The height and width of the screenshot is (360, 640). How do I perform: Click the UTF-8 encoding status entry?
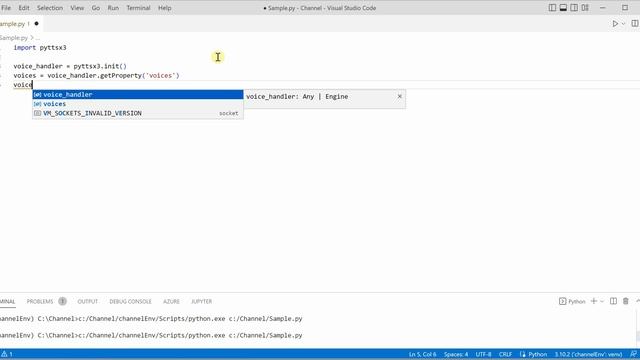pos(484,354)
